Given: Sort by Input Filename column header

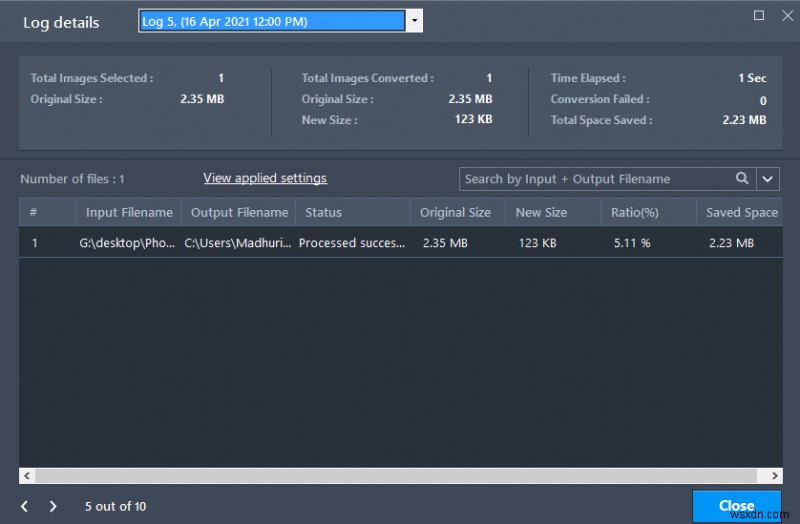Looking at the screenshot, I should coord(129,212).
